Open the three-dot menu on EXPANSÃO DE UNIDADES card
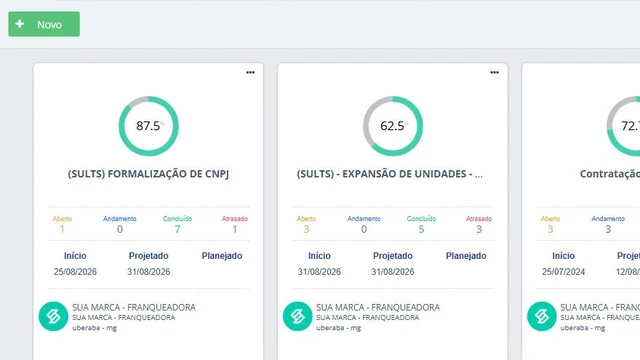This screenshot has height=360, width=640. (x=494, y=72)
